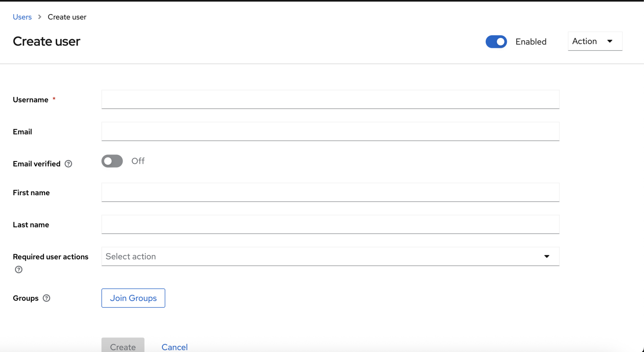Click help icon beside Groups label
The image size is (644, 352).
(46, 298)
